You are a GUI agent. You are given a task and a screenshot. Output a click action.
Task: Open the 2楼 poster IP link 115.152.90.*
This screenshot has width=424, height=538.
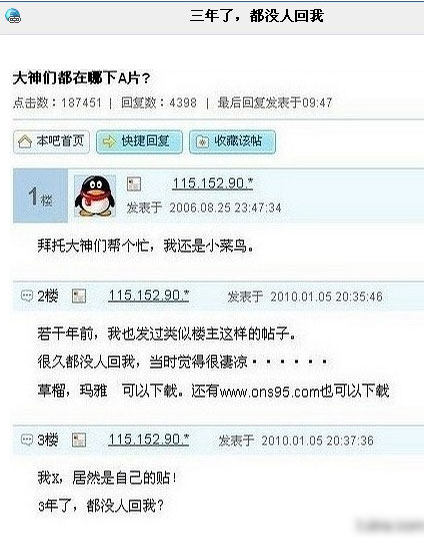(x=149, y=295)
